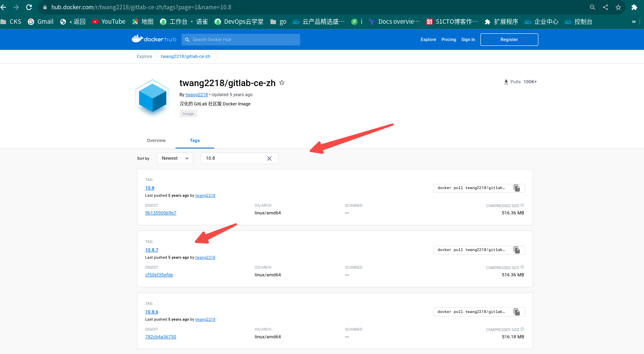The width and height of the screenshot is (644, 354).
Task: Clear the 10.8 tag filter with X
Action: 269,158
